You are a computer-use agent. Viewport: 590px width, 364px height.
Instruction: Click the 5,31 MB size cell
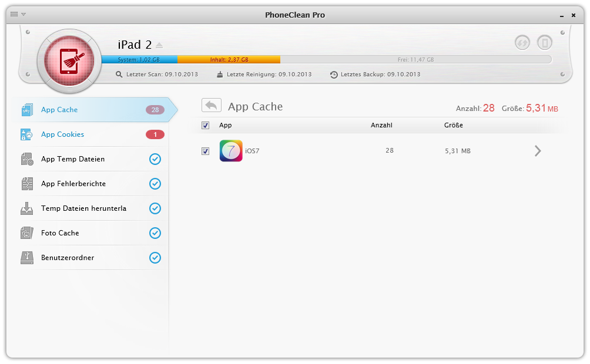(458, 151)
